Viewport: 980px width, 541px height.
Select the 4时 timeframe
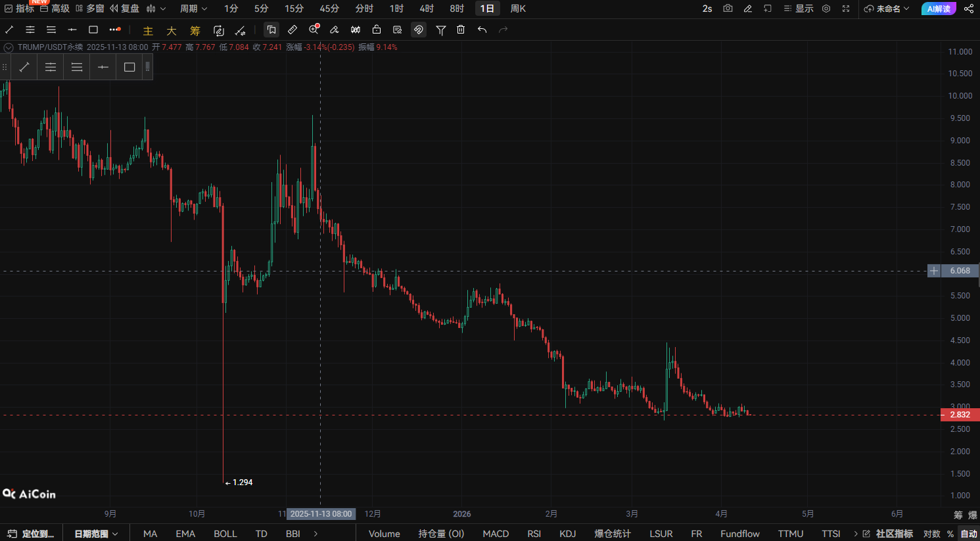427,9
